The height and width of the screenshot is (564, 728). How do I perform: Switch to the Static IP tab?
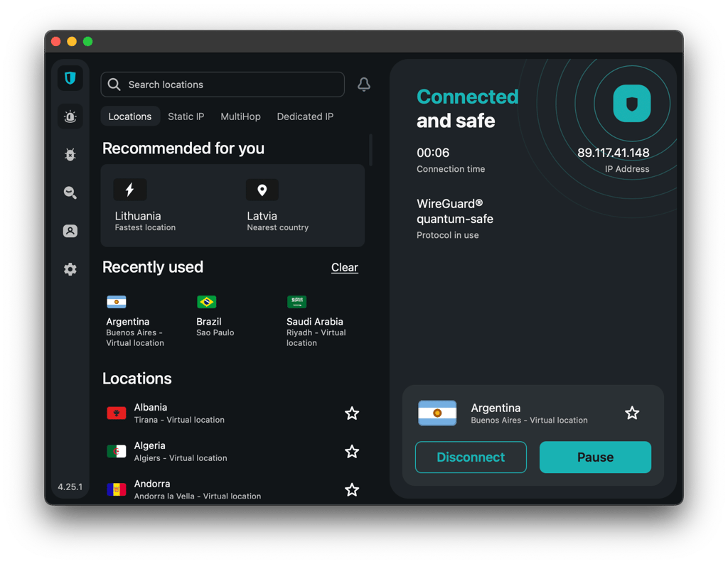pyautogui.click(x=186, y=116)
